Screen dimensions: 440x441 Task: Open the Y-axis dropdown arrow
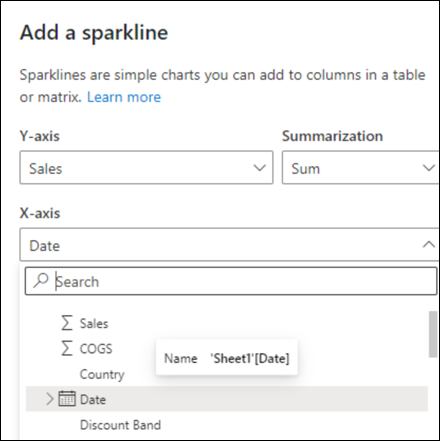point(260,168)
